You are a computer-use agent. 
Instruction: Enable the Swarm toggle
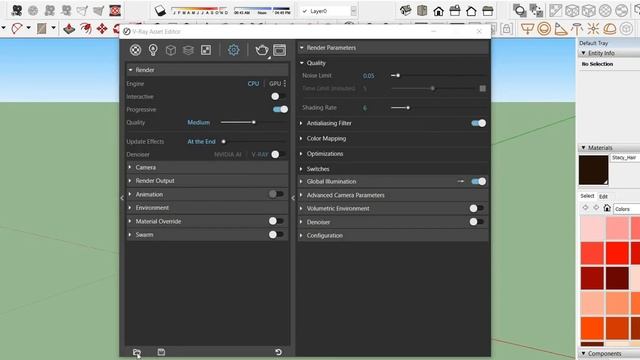point(276,234)
